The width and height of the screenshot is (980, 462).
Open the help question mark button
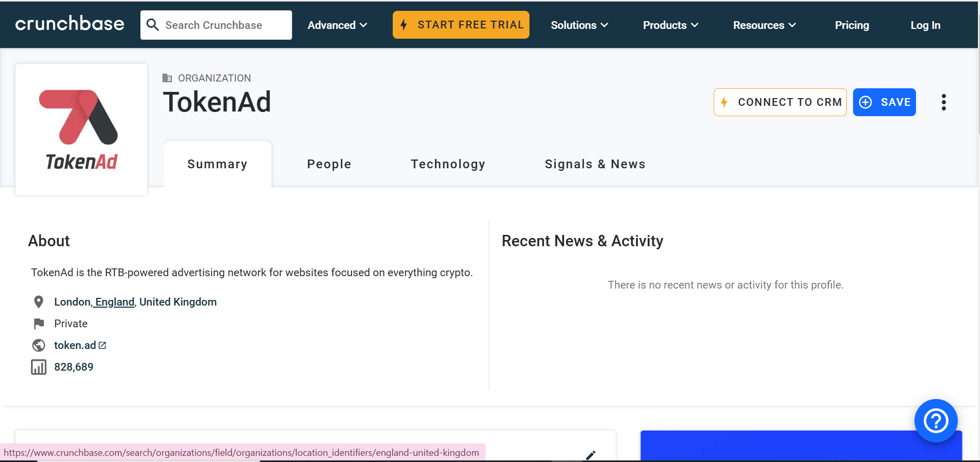click(936, 421)
